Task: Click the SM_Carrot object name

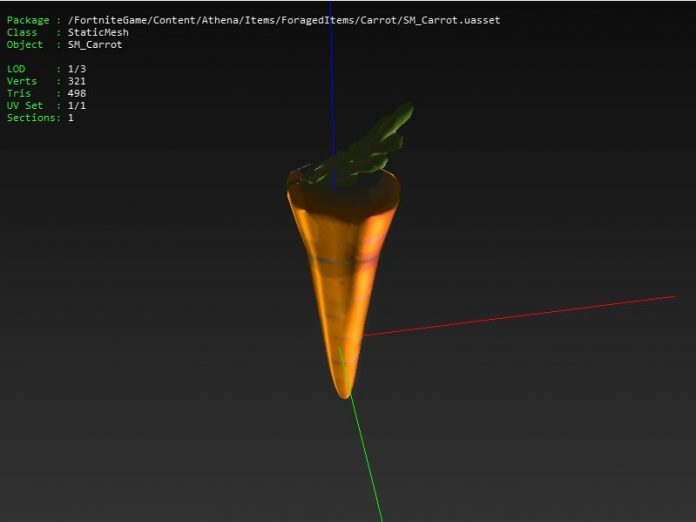Action: [95, 45]
